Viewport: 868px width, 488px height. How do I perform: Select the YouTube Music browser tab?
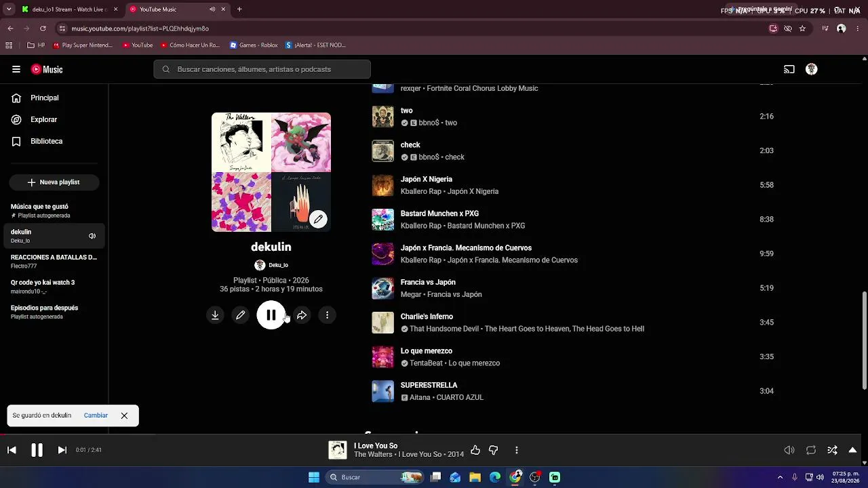pyautogui.click(x=178, y=9)
